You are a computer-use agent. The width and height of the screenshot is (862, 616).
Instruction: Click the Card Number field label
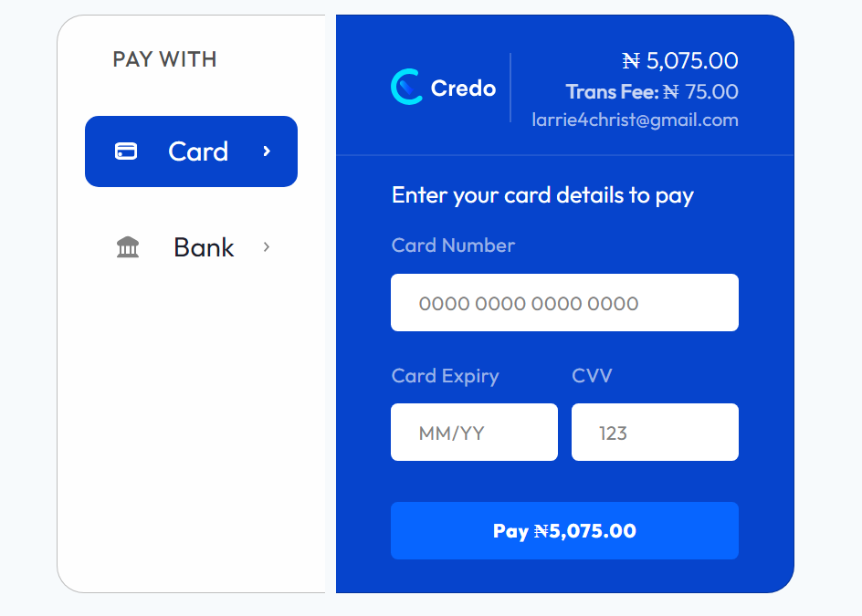pyautogui.click(x=453, y=245)
